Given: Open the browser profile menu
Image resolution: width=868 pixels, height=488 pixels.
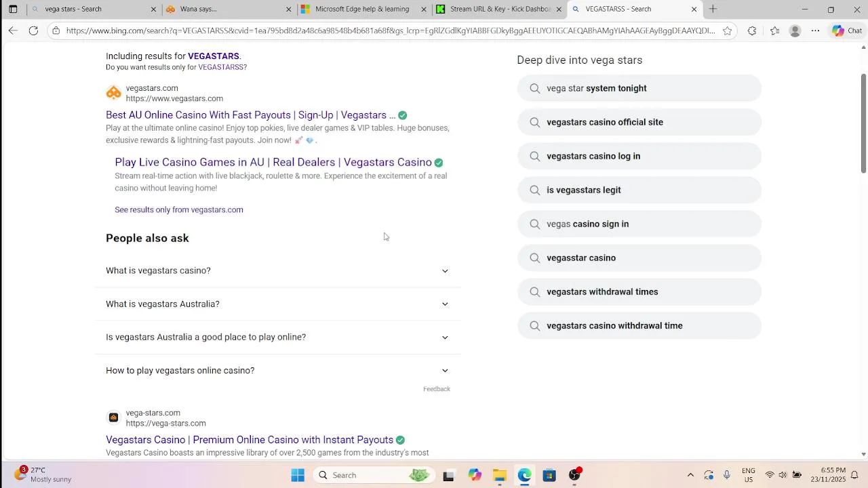Looking at the screenshot, I should coord(795,30).
